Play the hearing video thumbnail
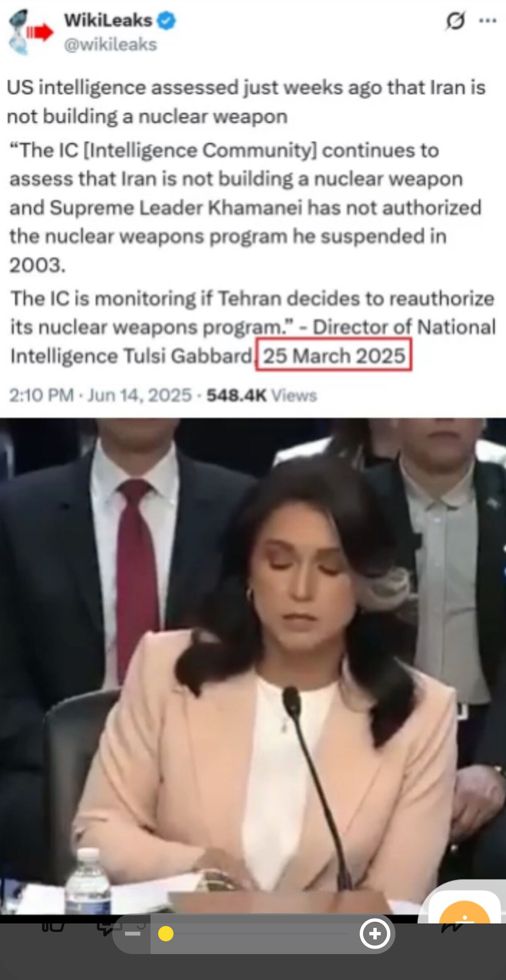The image size is (506, 980). click(x=253, y=666)
